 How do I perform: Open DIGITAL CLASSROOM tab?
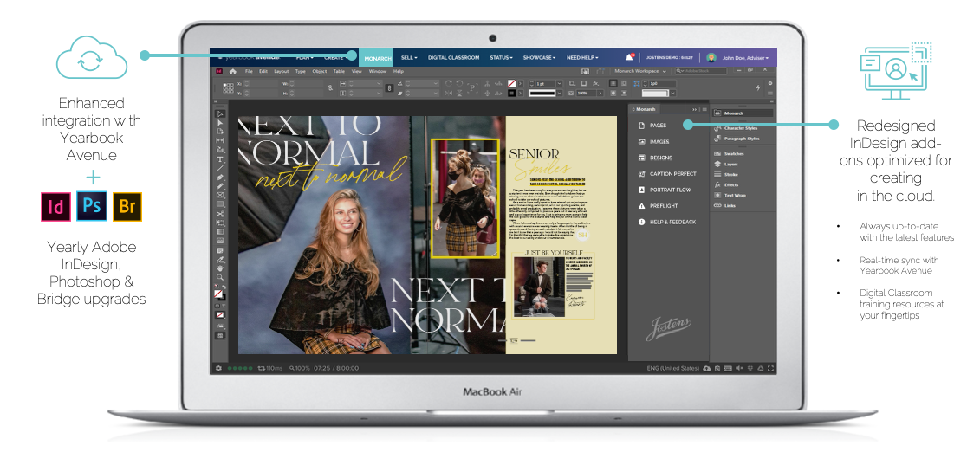coord(454,57)
